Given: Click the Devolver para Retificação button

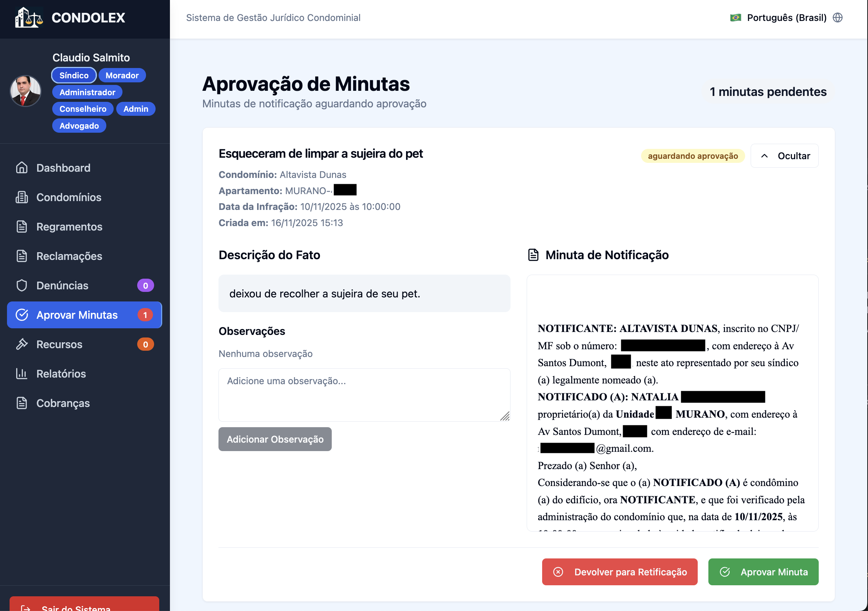Looking at the screenshot, I should 619,572.
